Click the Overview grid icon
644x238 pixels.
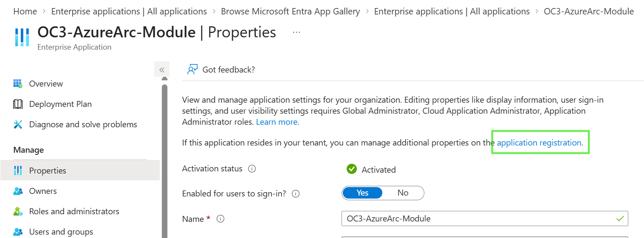(x=18, y=84)
